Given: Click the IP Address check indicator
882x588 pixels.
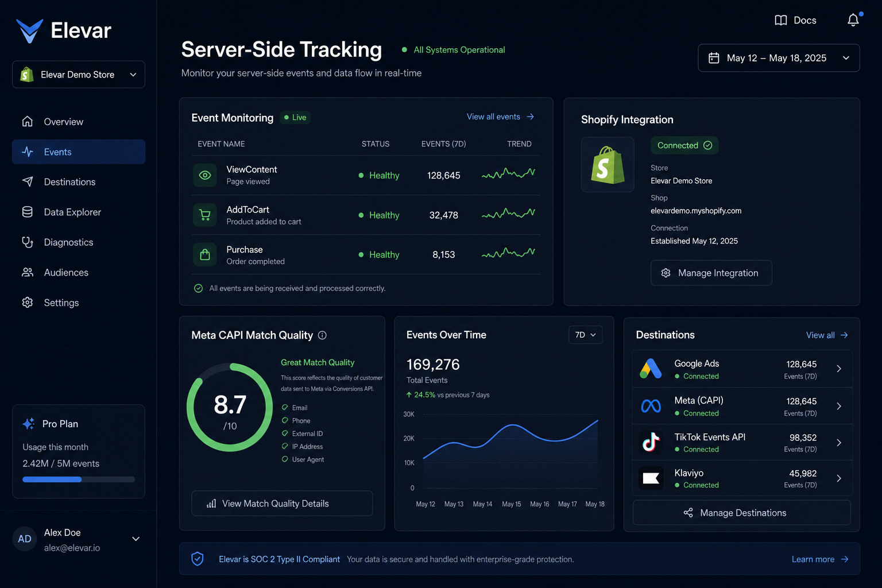Looking at the screenshot, I should (x=285, y=446).
